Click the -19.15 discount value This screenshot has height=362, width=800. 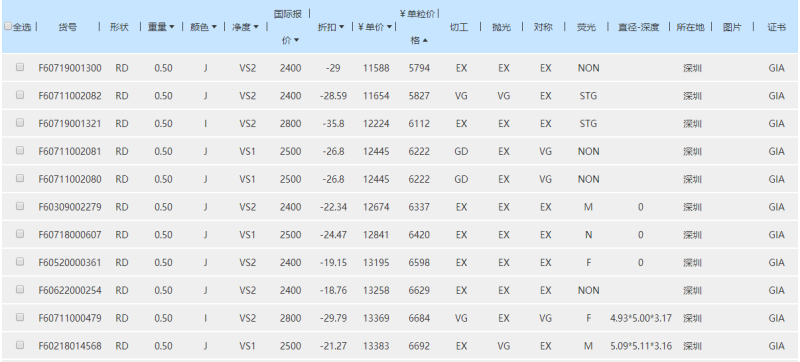coord(334,263)
